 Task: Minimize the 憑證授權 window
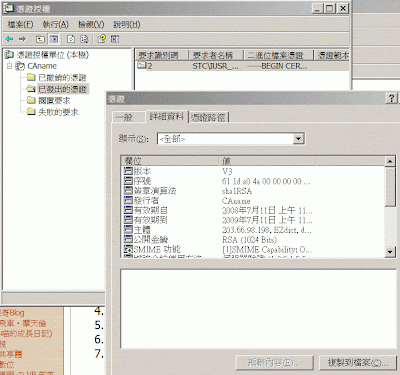(317, 8)
